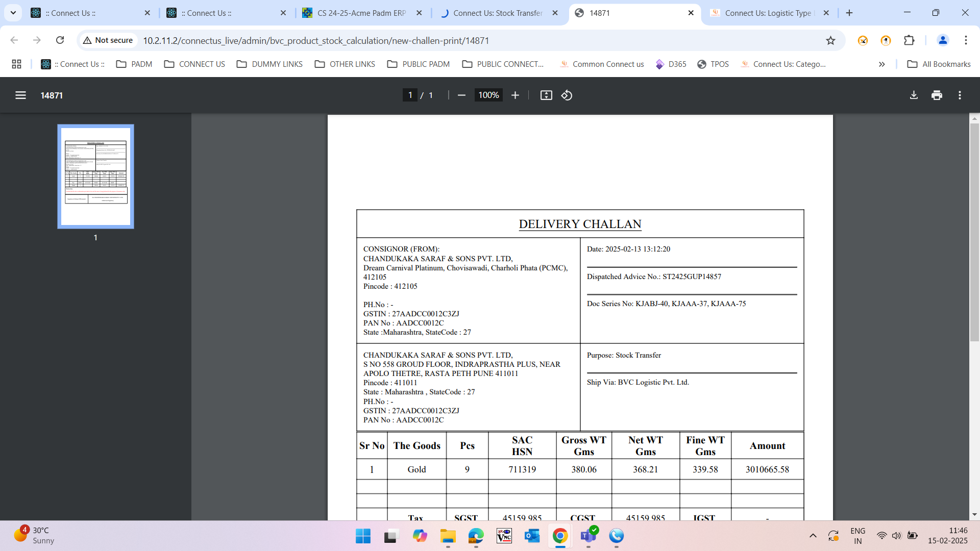Open the Chrome three-dot menu

[x=966, y=40]
